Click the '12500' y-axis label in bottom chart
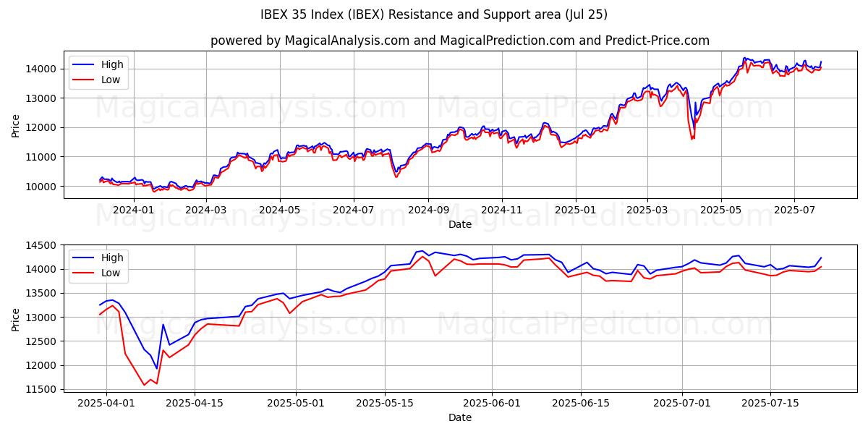 click(x=43, y=341)
